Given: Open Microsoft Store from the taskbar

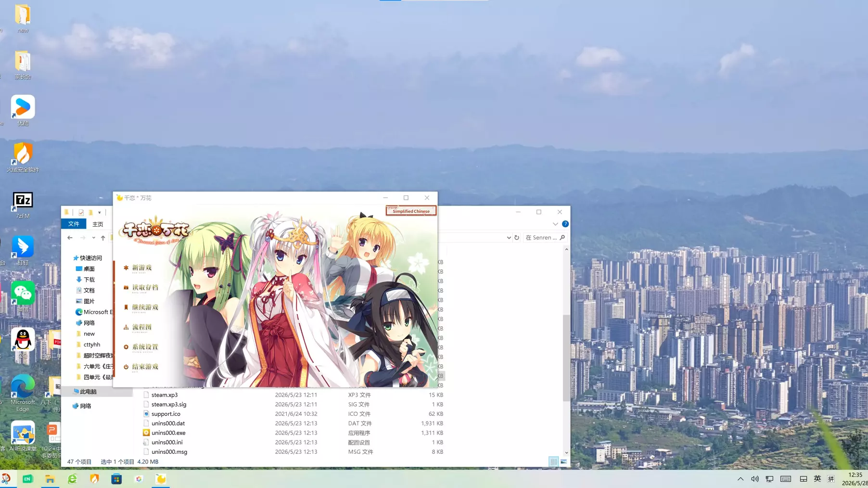Looking at the screenshot, I should [x=116, y=479].
